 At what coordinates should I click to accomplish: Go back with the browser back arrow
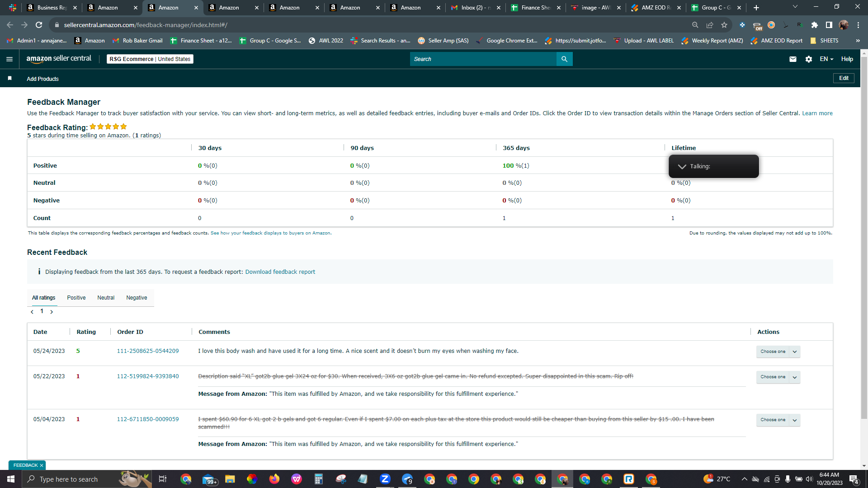pos(10,25)
